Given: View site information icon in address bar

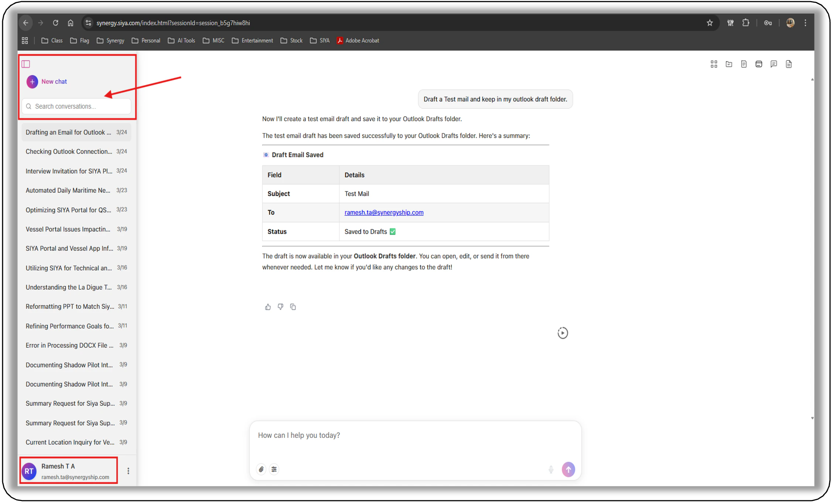Looking at the screenshot, I should [88, 23].
